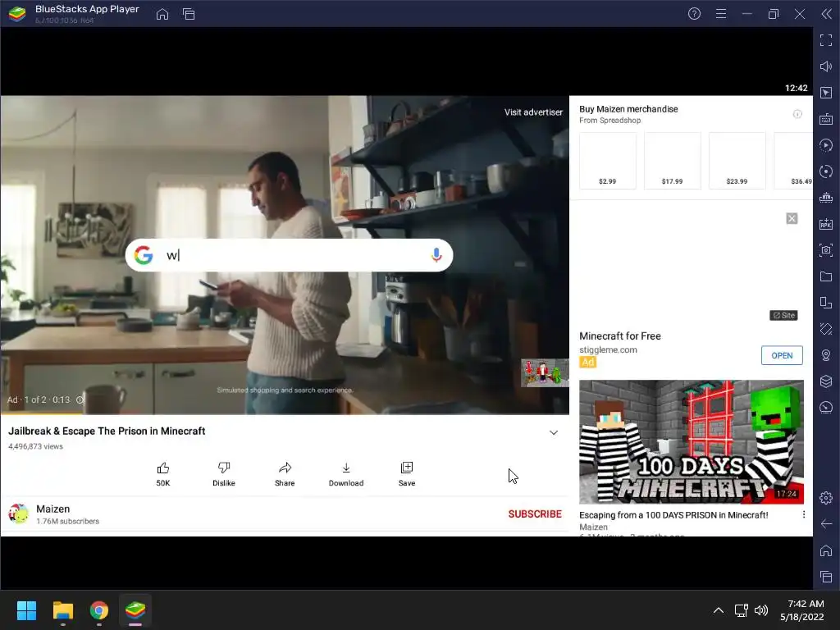This screenshot has height=630, width=840.
Task: Share the video
Action: point(285,474)
